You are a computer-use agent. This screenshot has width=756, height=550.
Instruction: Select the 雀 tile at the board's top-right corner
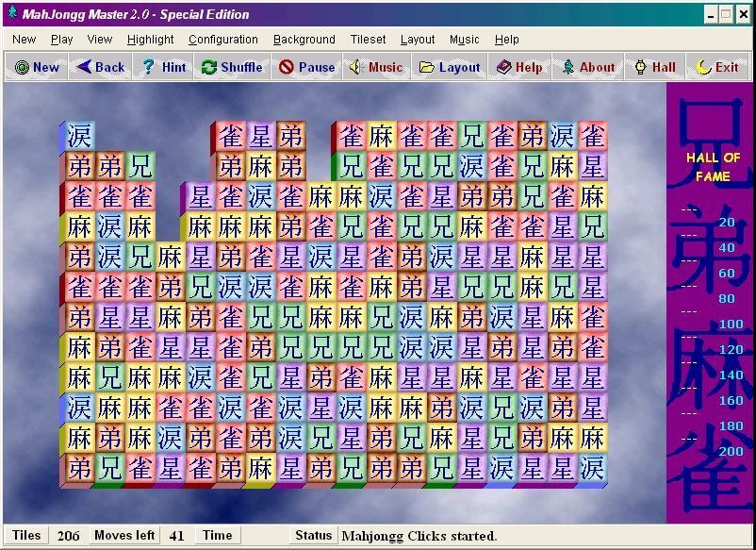593,136
